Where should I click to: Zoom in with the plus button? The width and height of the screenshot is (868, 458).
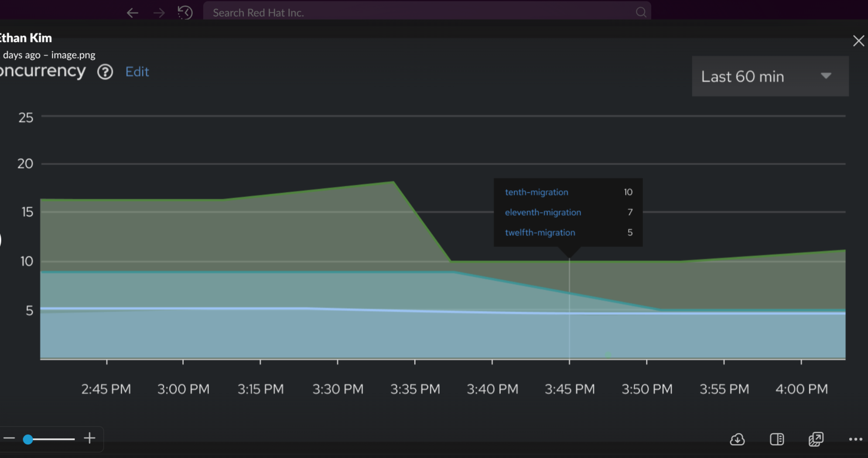coord(90,438)
